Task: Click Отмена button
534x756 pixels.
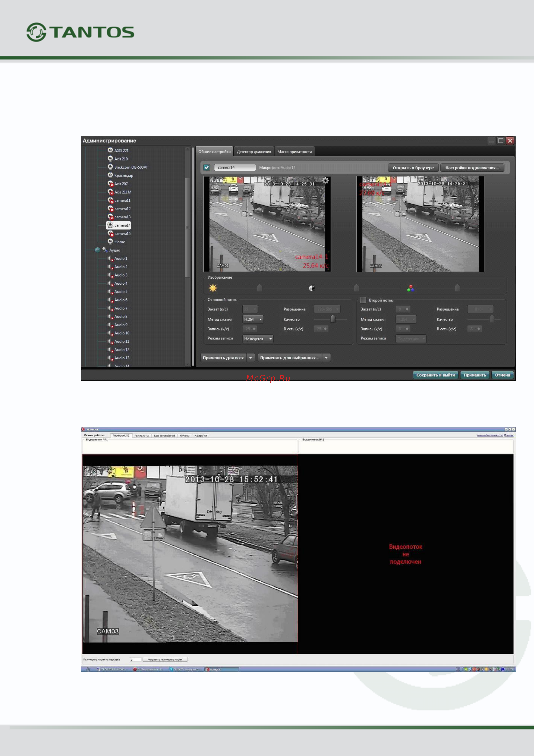Action: pyautogui.click(x=502, y=375)
